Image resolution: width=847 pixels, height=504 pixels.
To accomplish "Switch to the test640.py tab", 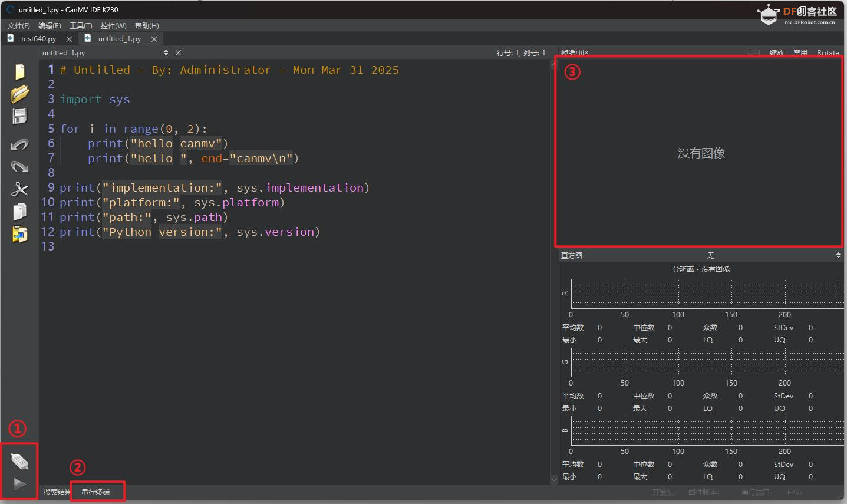I will click(38, 39).
